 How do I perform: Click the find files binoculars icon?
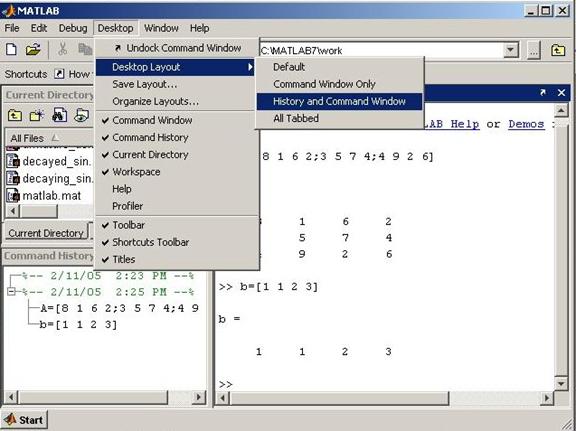(x=60, y=115)
